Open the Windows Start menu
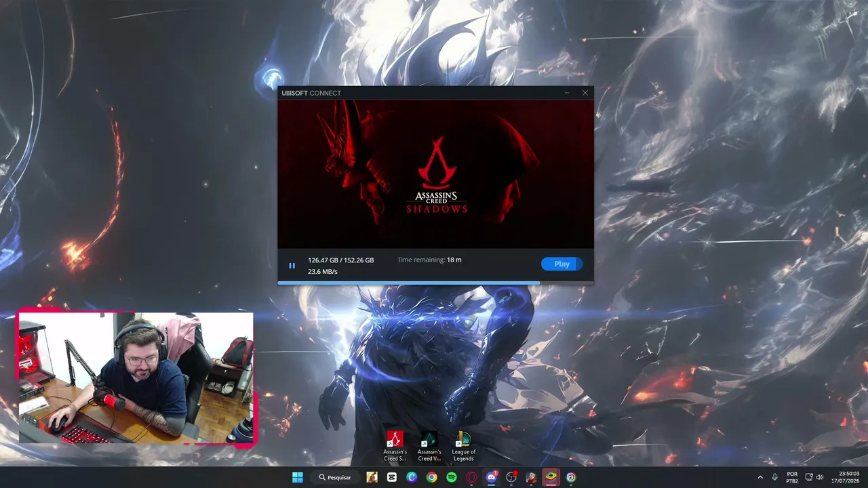Viewport: 868px width, 488px height. pos(297,477)
